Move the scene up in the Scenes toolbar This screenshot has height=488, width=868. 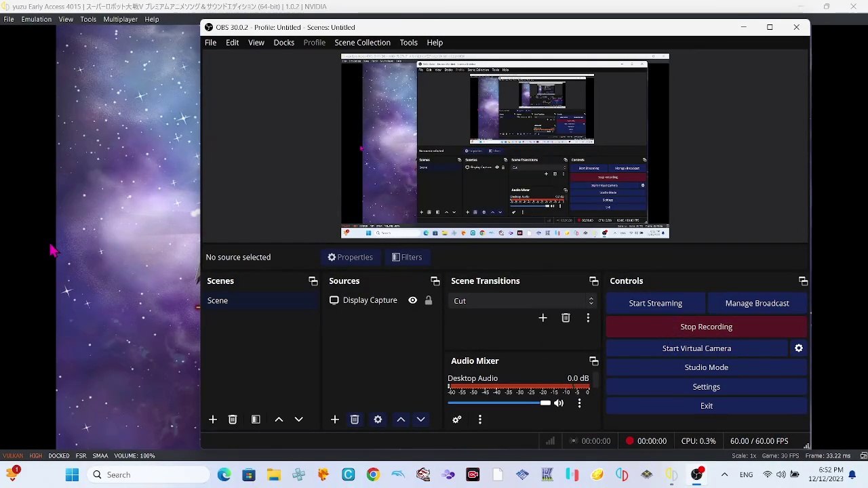(279, 420)
